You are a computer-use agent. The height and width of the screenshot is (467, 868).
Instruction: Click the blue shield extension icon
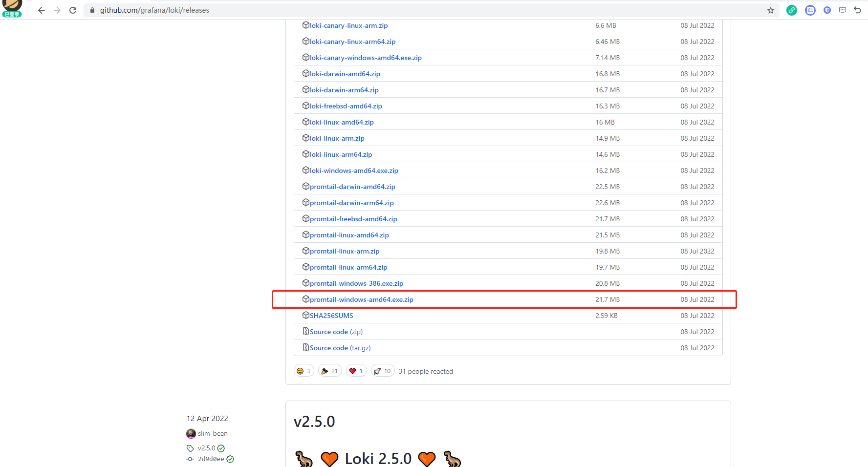(827, 10)
